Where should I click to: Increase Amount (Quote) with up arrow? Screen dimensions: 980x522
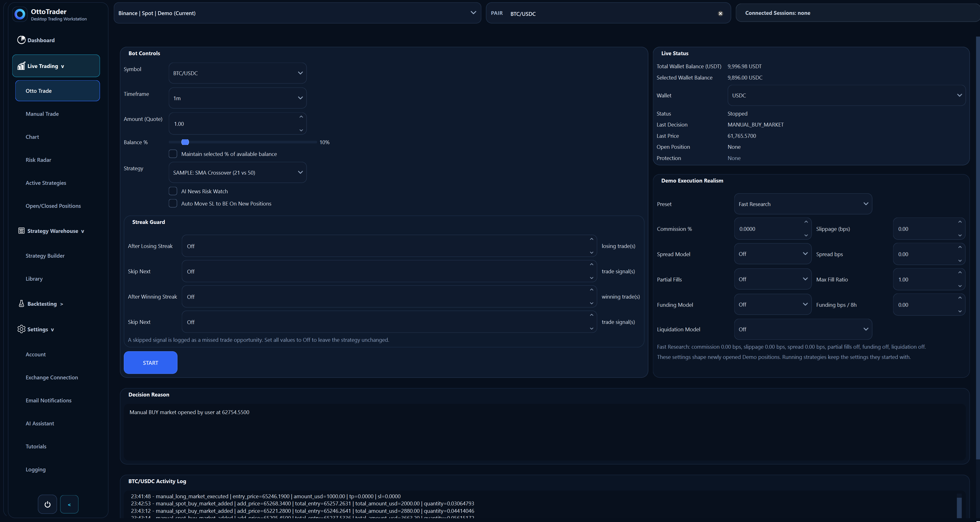301,117
